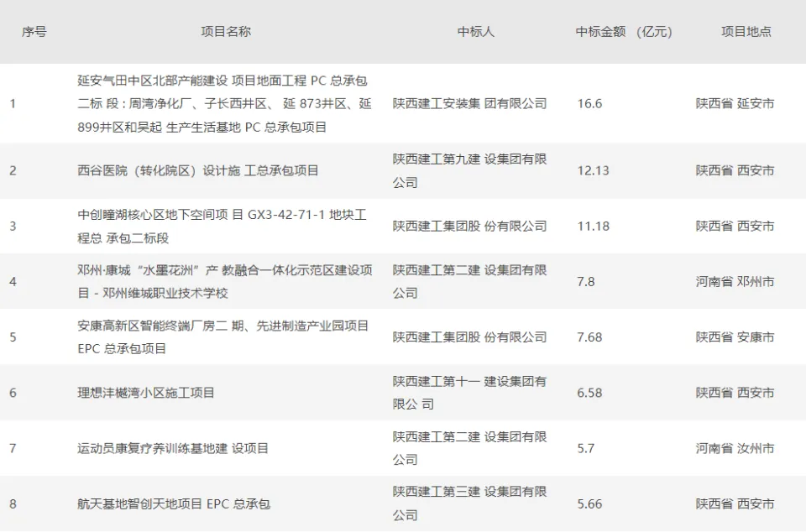Select the 理想沣樾湾小区施工项目 cell
This screenshot has width=806, height=532.
pyautogui.click(x=146, y=393)
